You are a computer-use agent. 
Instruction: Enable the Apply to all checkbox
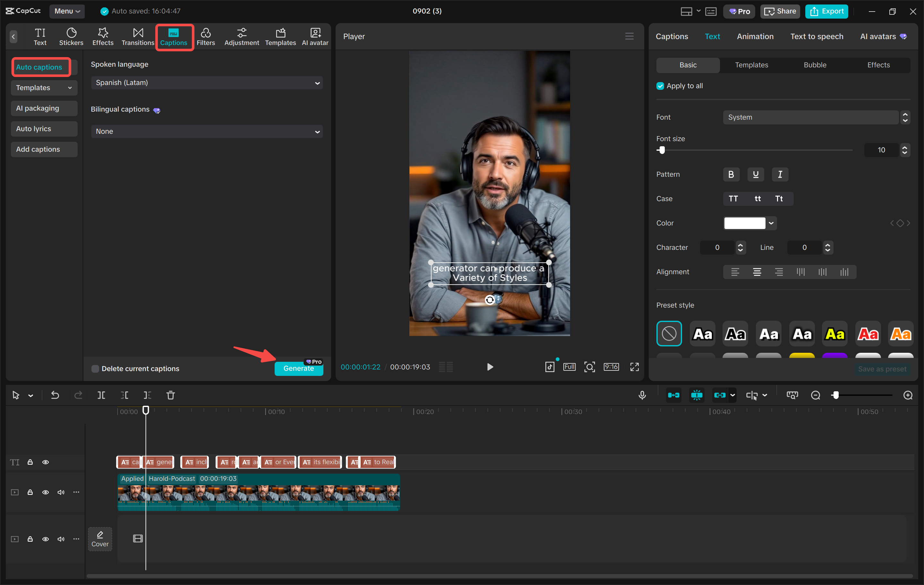pos(660,86)
